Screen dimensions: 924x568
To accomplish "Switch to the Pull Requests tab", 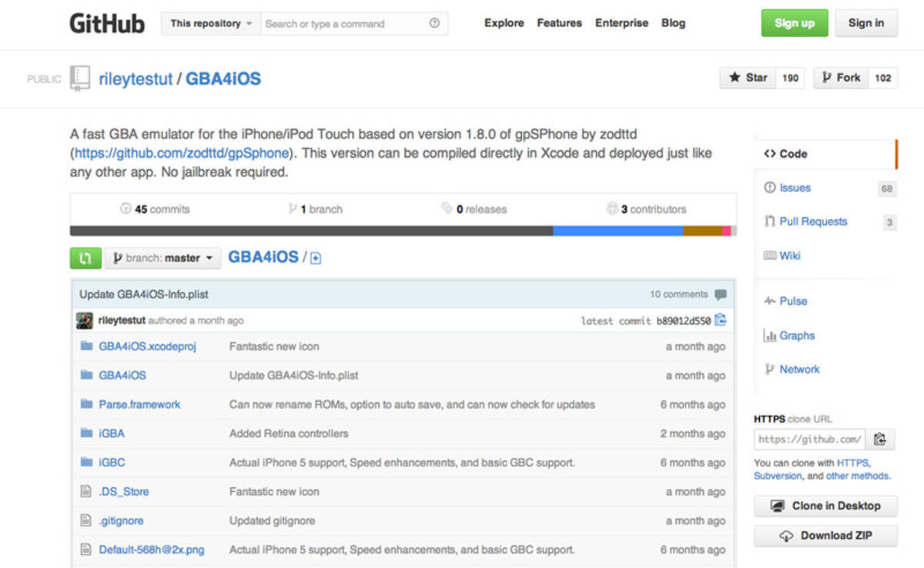I will pos(812,222).
